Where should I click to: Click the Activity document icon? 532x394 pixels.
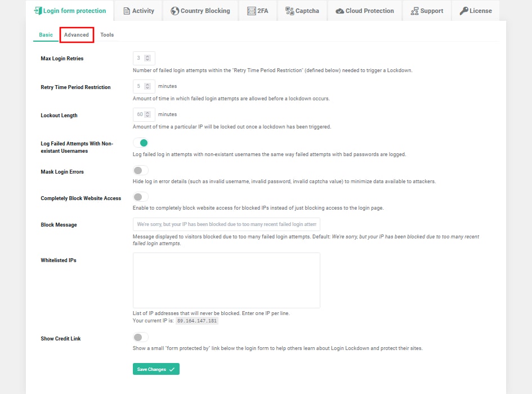click(127, 11)
